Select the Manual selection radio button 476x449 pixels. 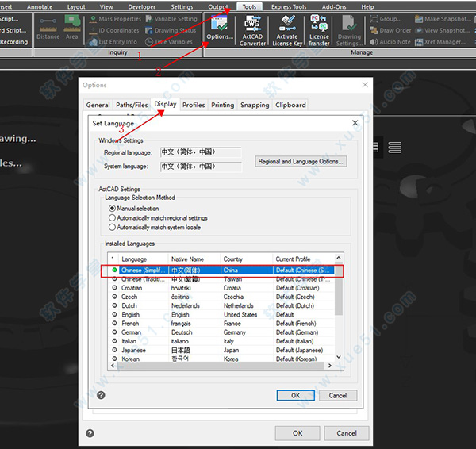click(112, 209)
